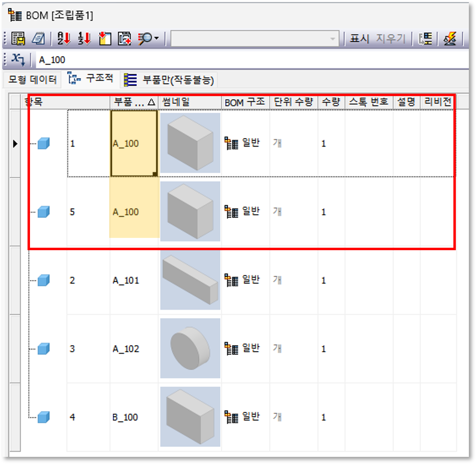This screenshot has width=476, height=464.
Task: Switch to the 모형 데이터 tab
Action: [x=32, y=79]
